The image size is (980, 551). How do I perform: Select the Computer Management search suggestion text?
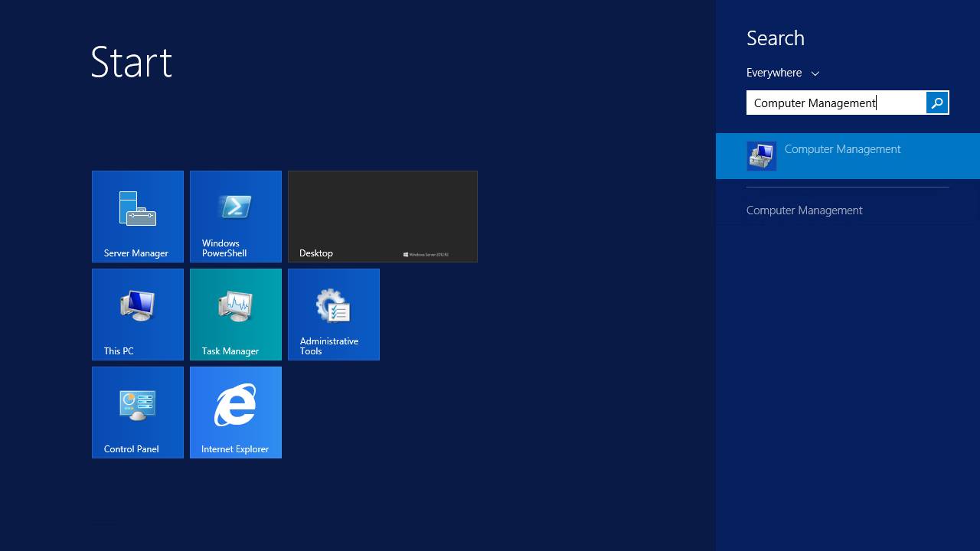pos(805,210)
